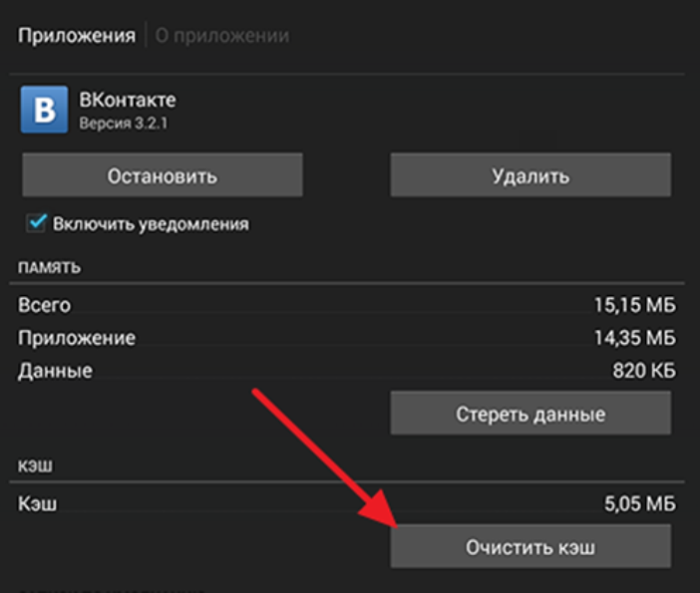The width and height of the screenshot is (700, 593).
Task: Click the Включить уведомления label text
Action: [x=151, y=224]
